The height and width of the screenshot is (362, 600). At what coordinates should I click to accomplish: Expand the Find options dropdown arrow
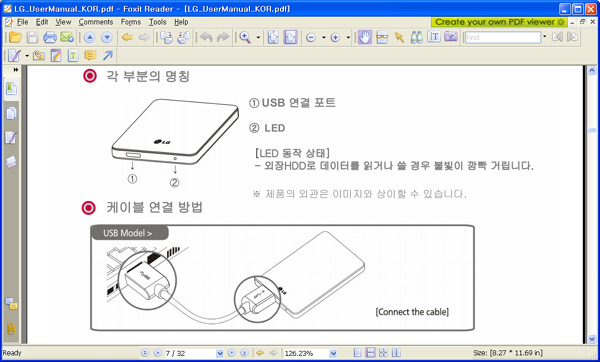point(545,37)
